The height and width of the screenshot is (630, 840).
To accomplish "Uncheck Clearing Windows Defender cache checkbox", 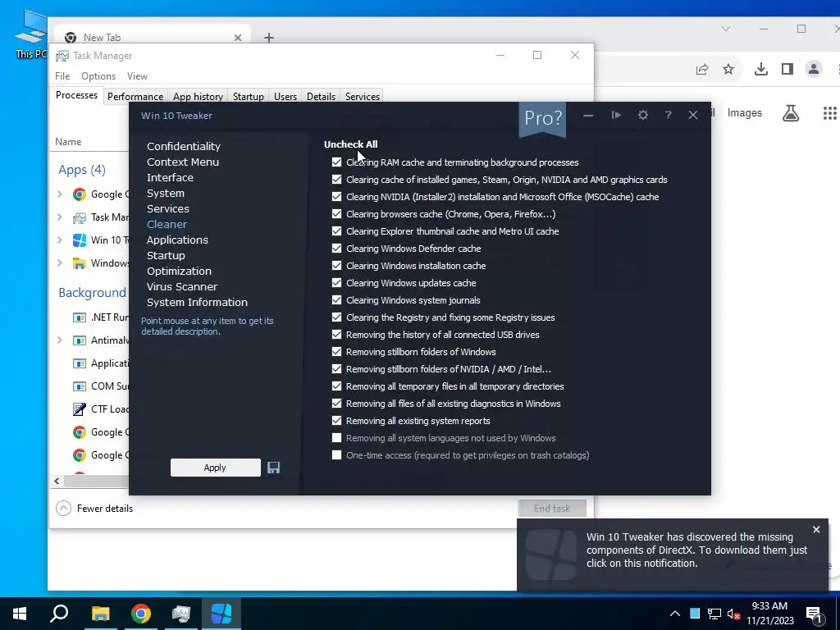I will 336,248.
